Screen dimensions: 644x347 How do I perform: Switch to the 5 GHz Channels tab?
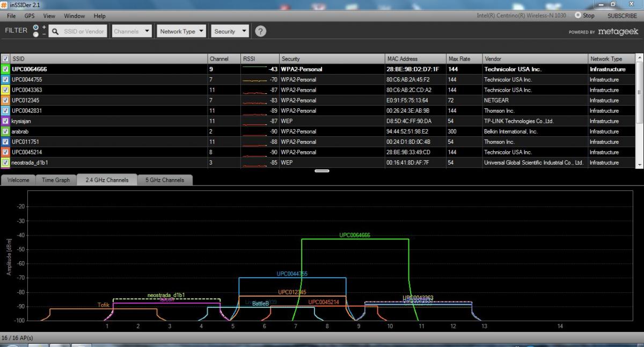(165, 180)
